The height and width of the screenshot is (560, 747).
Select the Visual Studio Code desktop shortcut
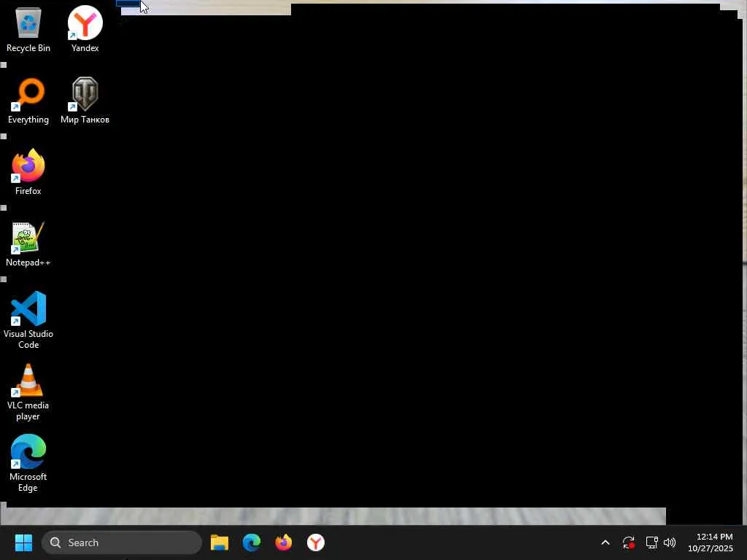(x=28, y=320)
